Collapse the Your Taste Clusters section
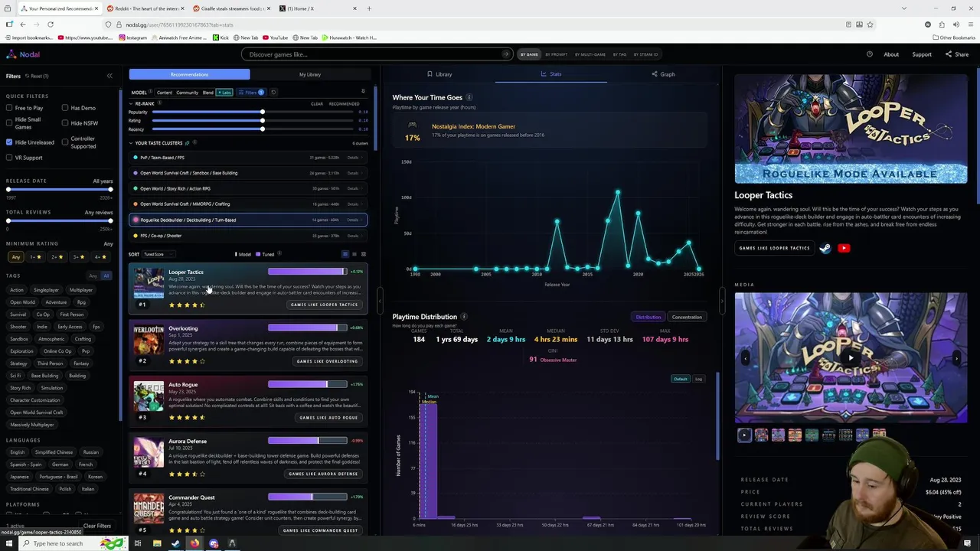 131,143
